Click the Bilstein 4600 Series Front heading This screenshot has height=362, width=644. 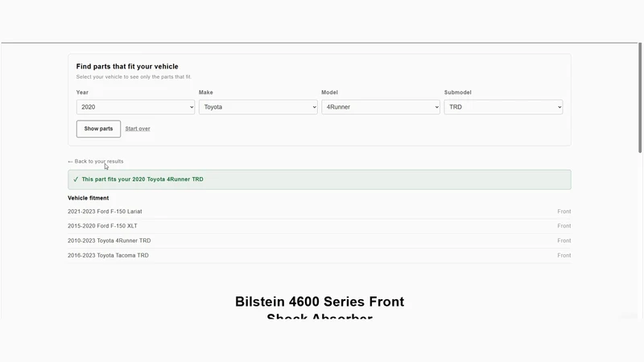click(x=320, y=302)
